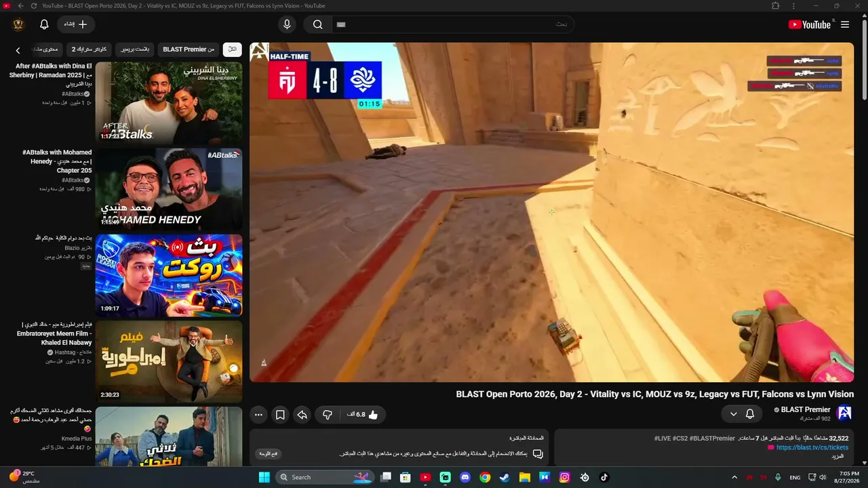The height and width of the screenshot is (488, 868).
Task: Expand the subscription options chevron
Action: click(x=733, y=413)
